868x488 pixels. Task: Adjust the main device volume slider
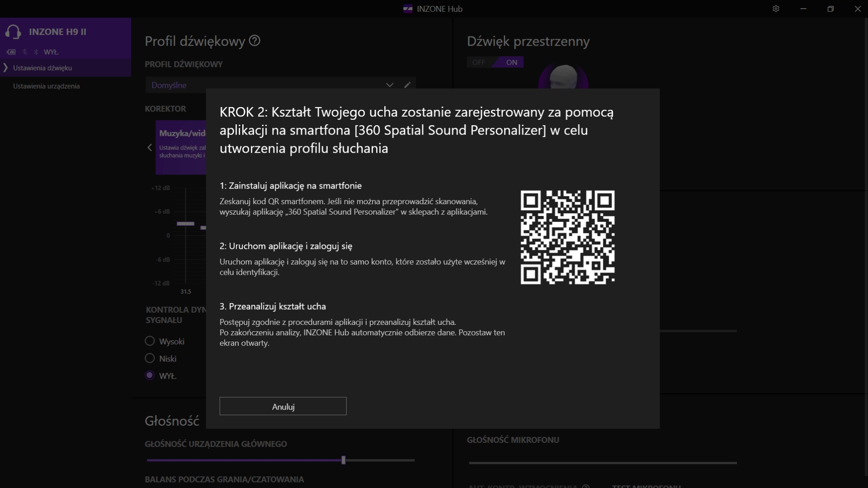pyautogui.click(x=344, y=460)
